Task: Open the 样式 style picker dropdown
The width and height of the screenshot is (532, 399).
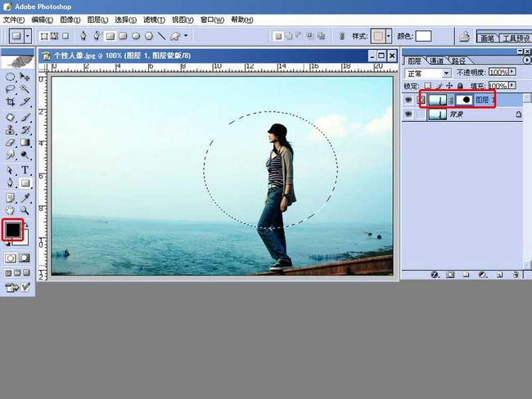Action: pos(389,36)
